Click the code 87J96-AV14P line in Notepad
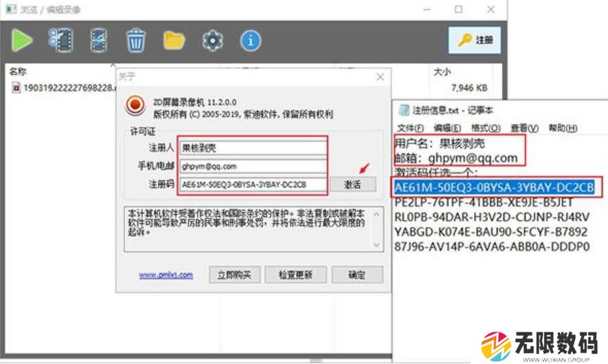Image resolution: width=608 pixels, height=364 pixels. (x=492, y=247)
